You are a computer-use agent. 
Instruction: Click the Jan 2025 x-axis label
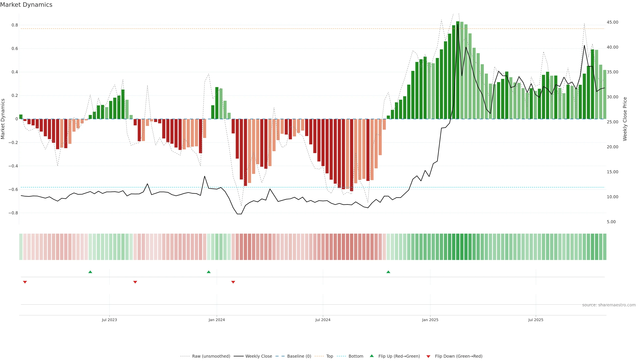[x=430, y=320]
